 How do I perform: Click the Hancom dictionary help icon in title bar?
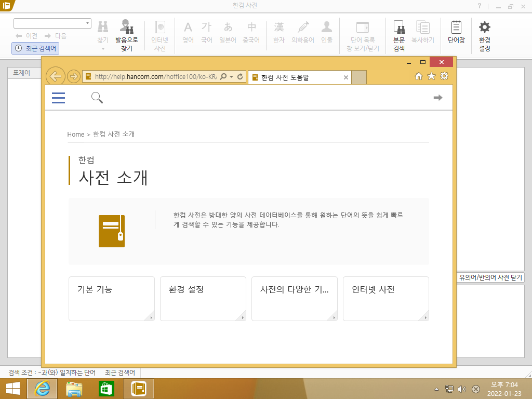[x=7, y=5]
